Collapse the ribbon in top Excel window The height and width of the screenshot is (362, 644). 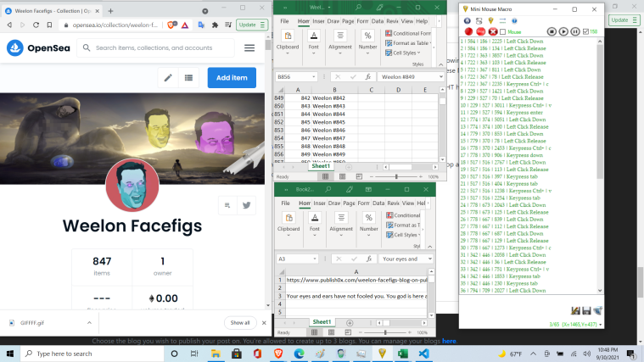[x=440, y=64]
